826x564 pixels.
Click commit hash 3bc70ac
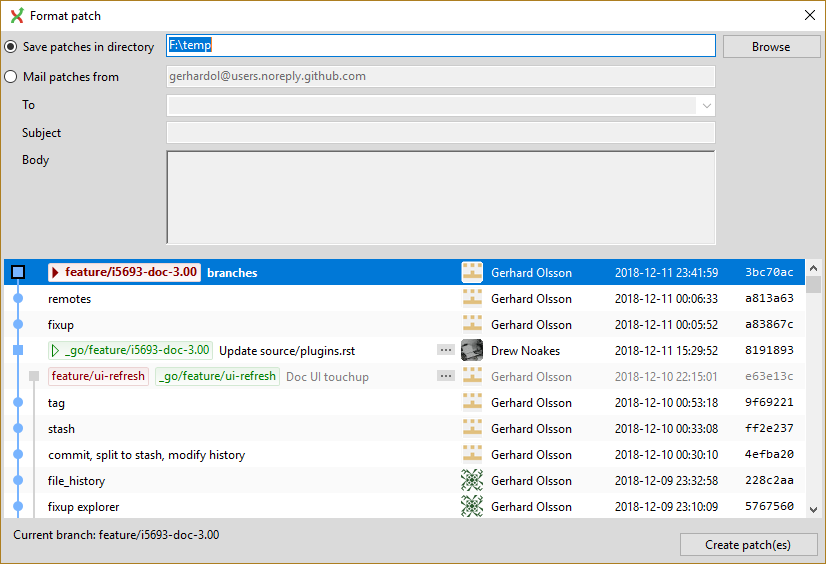[769, 272]
